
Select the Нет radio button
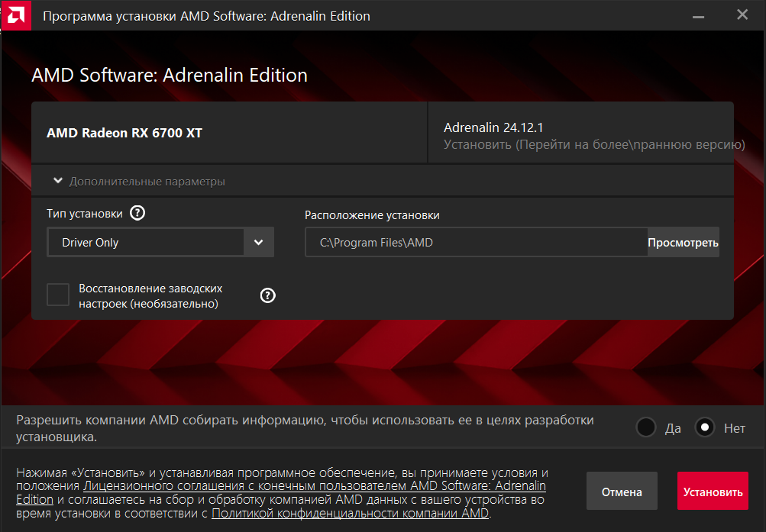704,427
